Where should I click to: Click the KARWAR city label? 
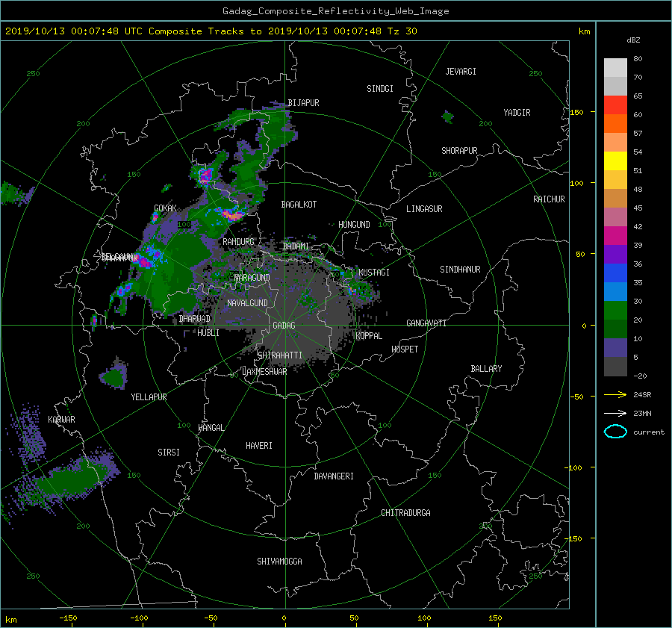coord(61,419)
